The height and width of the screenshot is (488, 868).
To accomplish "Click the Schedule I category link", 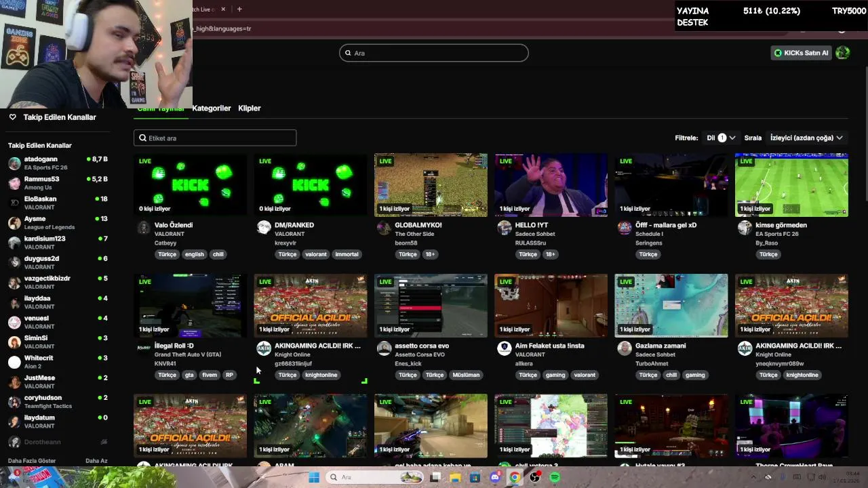I will pos(649,234).
